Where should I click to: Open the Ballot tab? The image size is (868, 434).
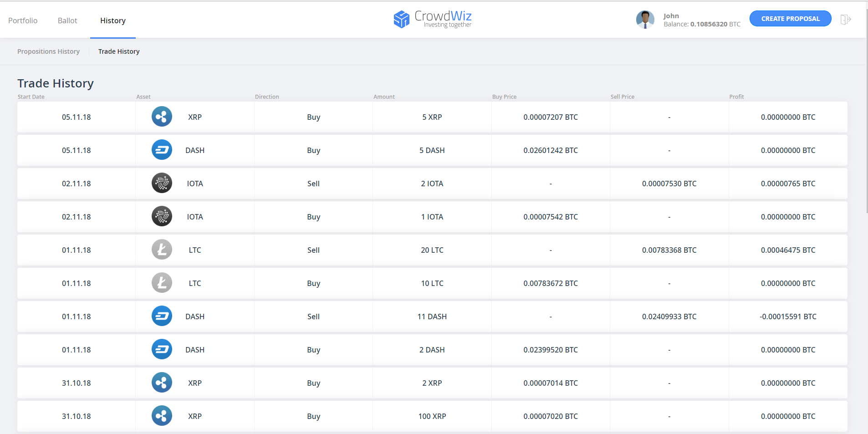pos(67,20)
